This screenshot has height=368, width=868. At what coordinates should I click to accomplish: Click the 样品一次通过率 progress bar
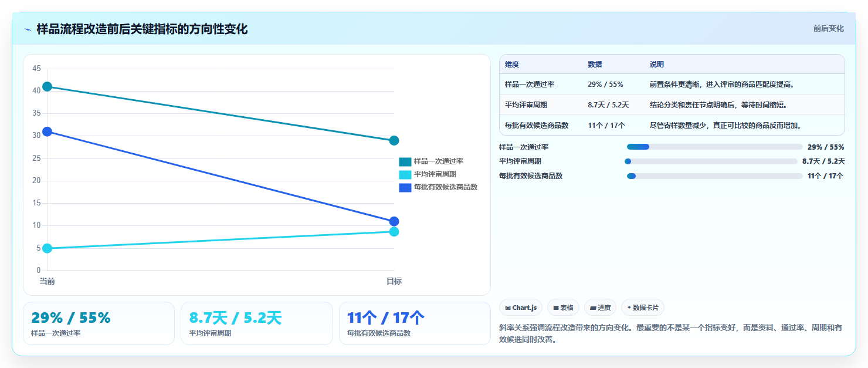(x=714, y=147)
